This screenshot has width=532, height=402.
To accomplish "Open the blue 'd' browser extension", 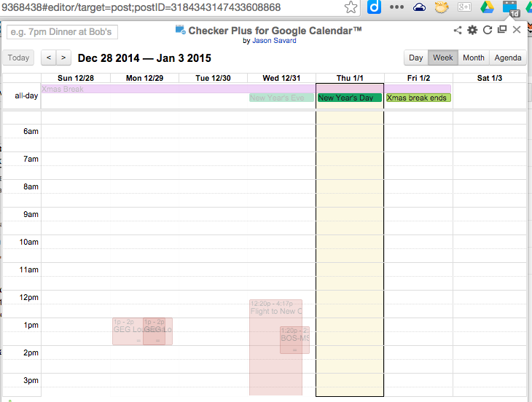I will coord(374,7).
